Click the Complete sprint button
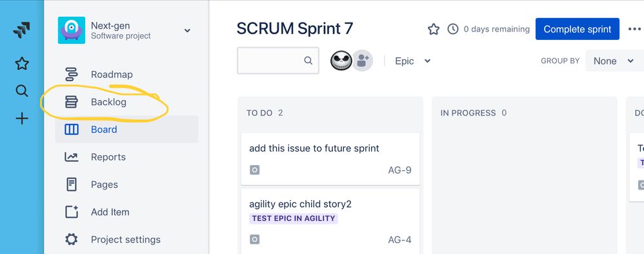The width and height of the screenshot is (644, 254). coord(577,29)
